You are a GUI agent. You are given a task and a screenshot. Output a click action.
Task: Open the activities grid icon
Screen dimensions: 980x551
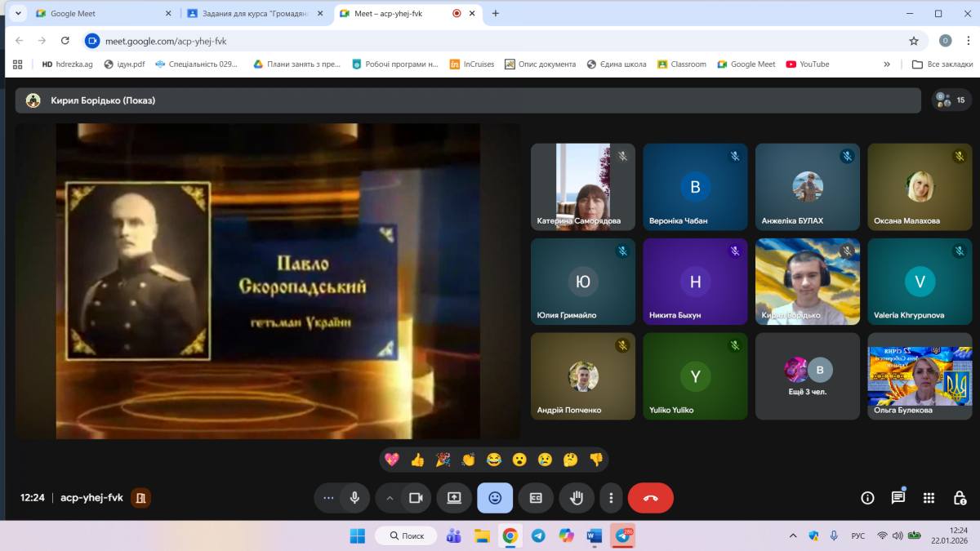click(x=929, y=498)
